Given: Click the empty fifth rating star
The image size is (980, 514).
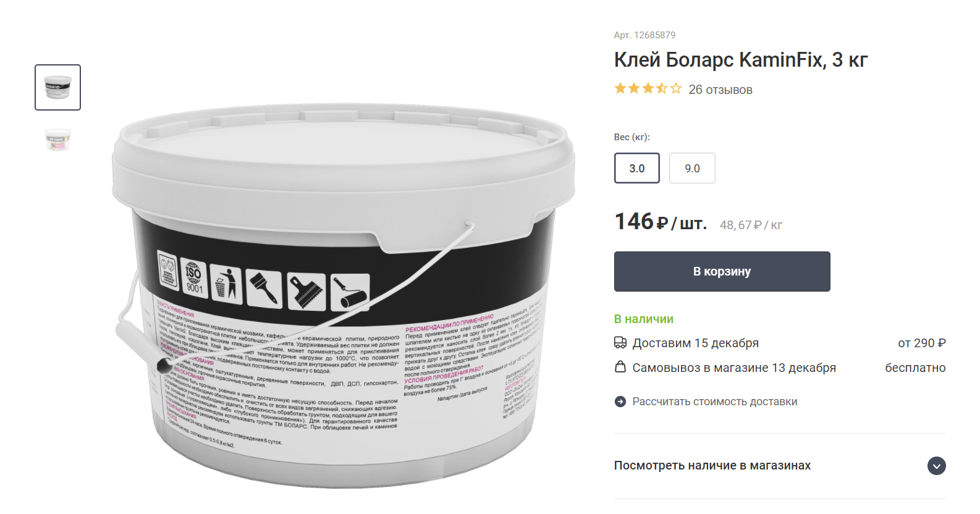Looking at the screenshot, I should click(x=676, y=88).
